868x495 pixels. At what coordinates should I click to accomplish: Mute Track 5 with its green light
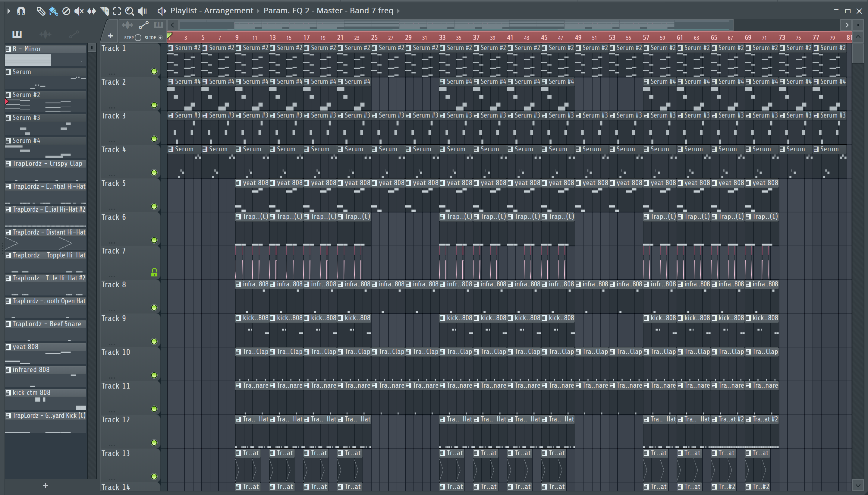pos(154,207)
